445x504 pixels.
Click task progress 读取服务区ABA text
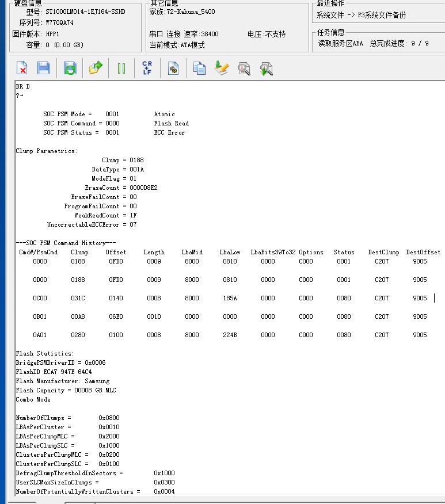click(340, 43)
